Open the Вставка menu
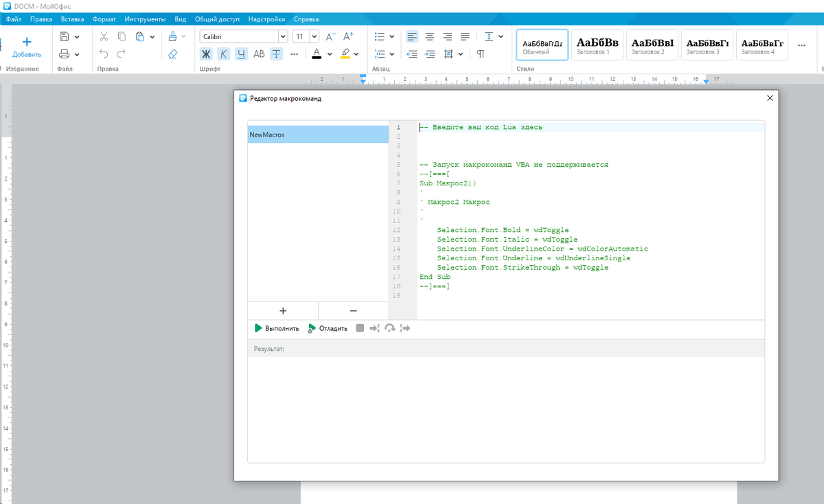Screen dimensions: 824x504 (72, 19)
